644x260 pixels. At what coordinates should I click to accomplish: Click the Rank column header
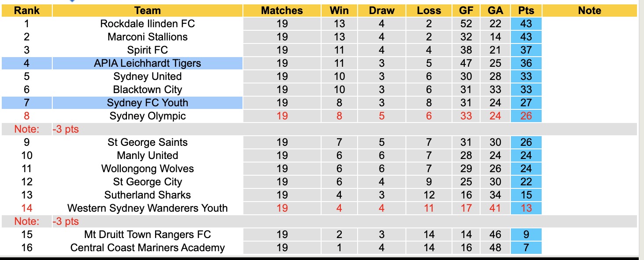coord(27,11)
